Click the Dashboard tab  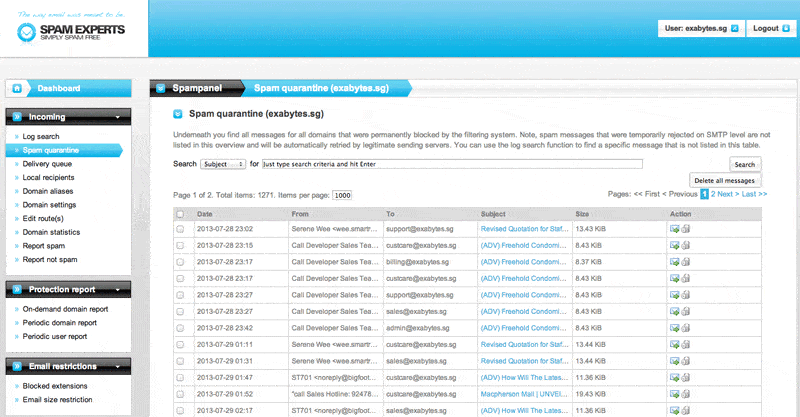(68, 88)
